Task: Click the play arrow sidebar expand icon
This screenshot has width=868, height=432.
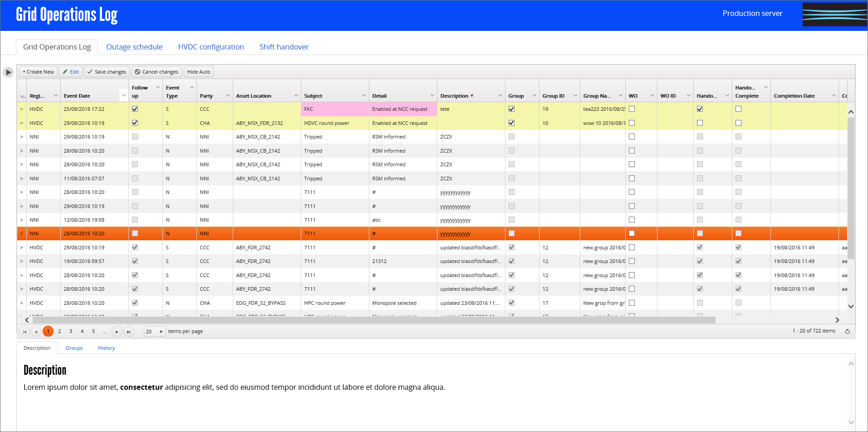Action: click(x=8, y=72)
